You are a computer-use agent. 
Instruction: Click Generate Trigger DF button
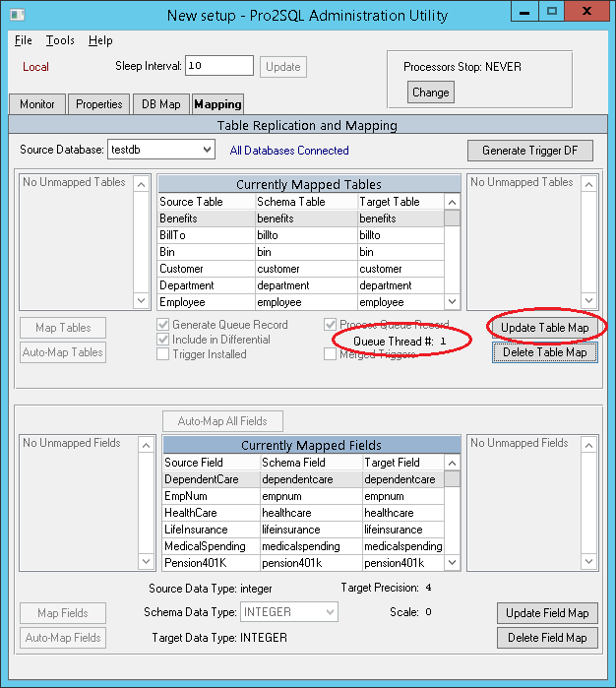coord(530,151)
